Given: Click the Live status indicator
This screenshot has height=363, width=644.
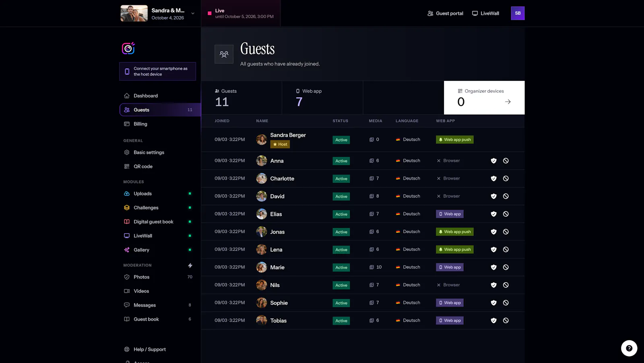Looking at the screenshot, I should [241, 13].
